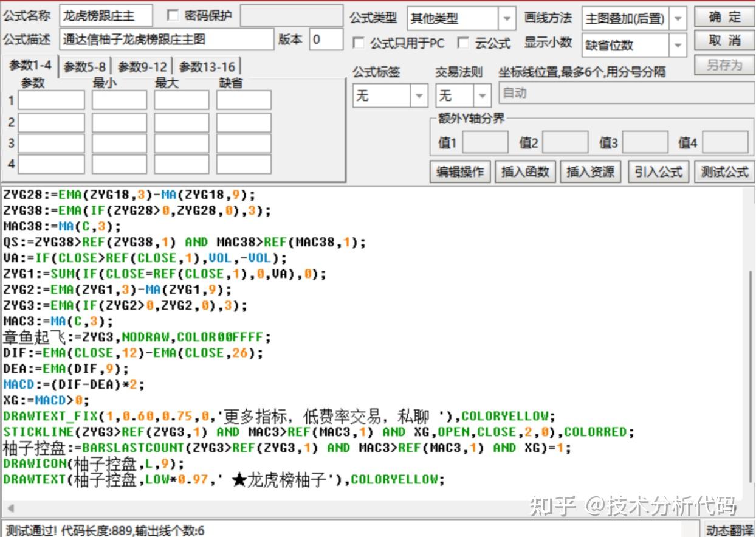Click row 1 参数 name field
This screenshot has height=537, width=756.
[x=51, y=100]
